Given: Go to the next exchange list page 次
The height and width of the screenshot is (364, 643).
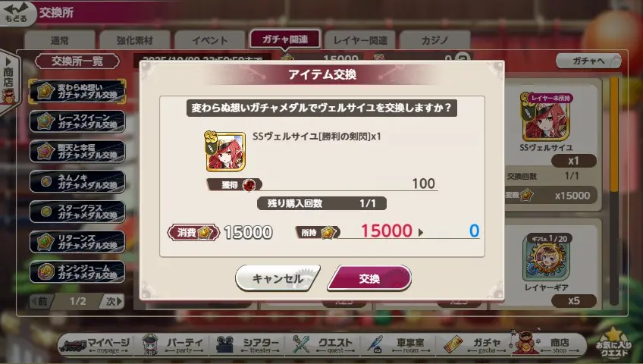Looking at the screenshot, I should [113, 301].
